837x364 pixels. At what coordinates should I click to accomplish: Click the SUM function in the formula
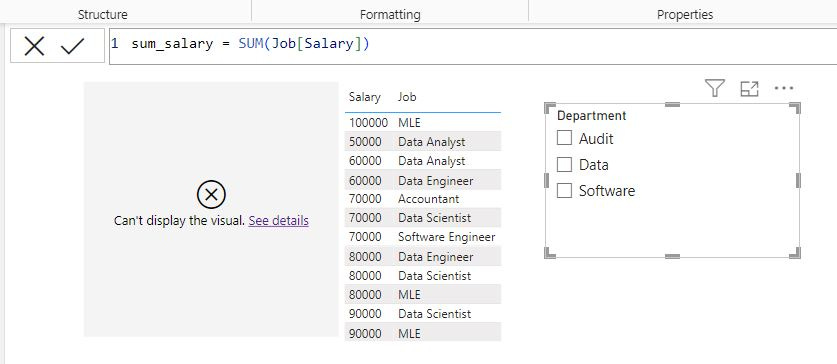pyautogui.click(x=251, y=44)
